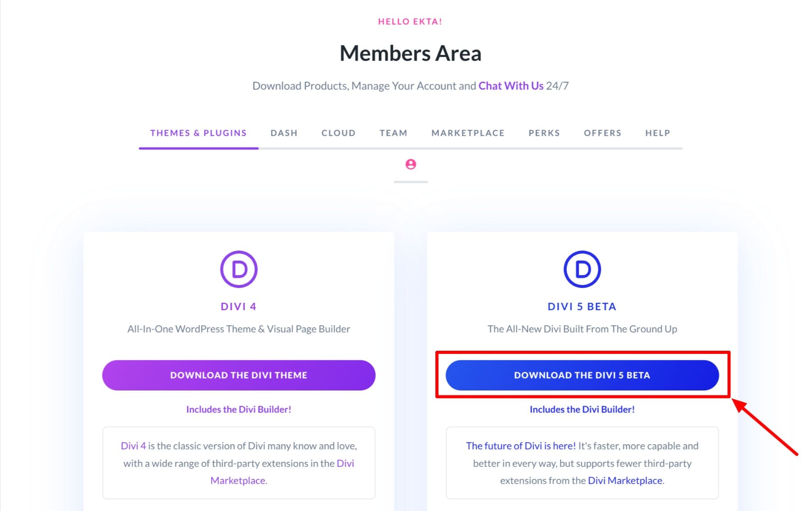
Task: Click Download The Divi Theme button
Action: [239, 375]
